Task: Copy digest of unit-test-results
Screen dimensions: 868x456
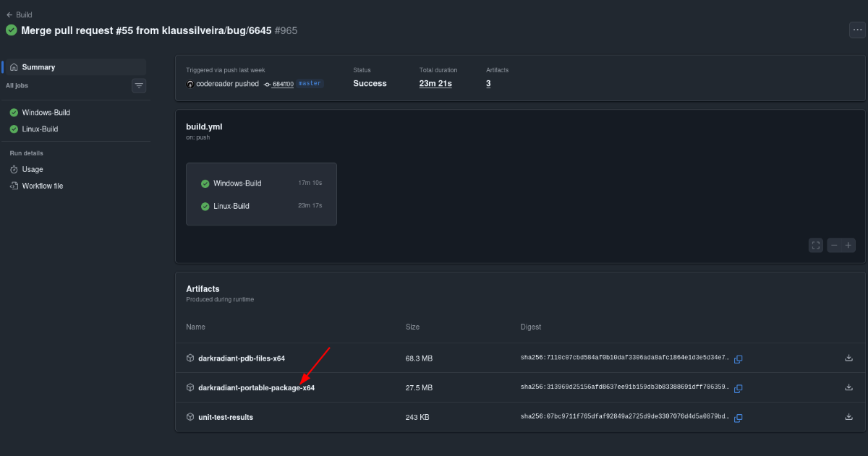Action: (739, 418)
